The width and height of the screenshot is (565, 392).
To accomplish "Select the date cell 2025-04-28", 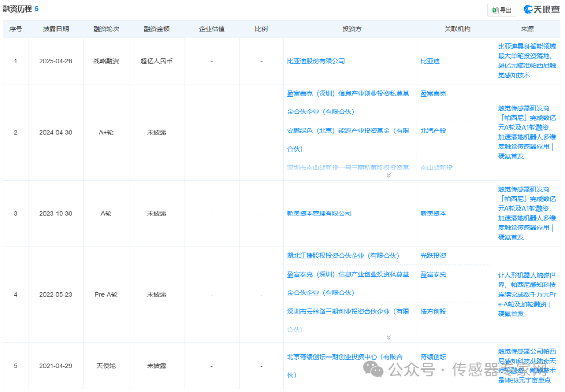I will point(56,61).
